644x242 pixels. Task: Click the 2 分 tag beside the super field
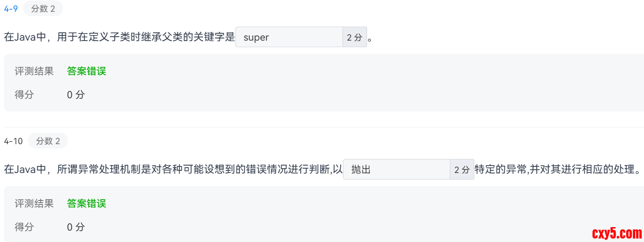tap(354, 38)
